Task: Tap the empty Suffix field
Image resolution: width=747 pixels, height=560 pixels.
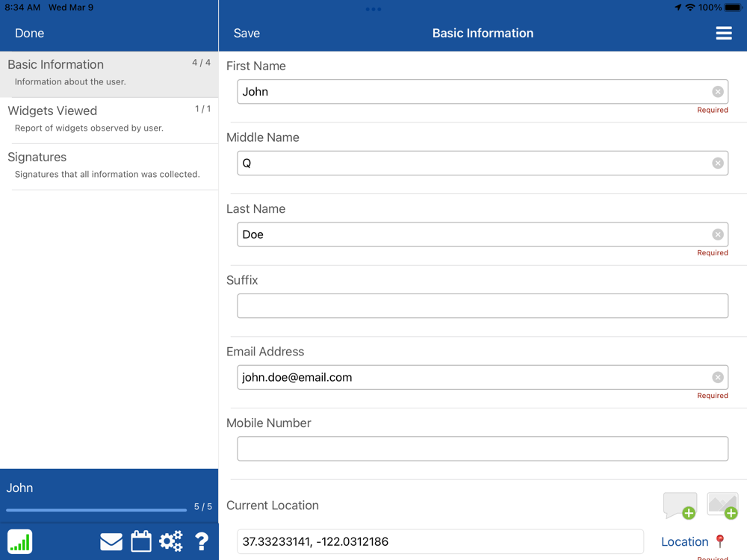Action: [x=483, y=306]
